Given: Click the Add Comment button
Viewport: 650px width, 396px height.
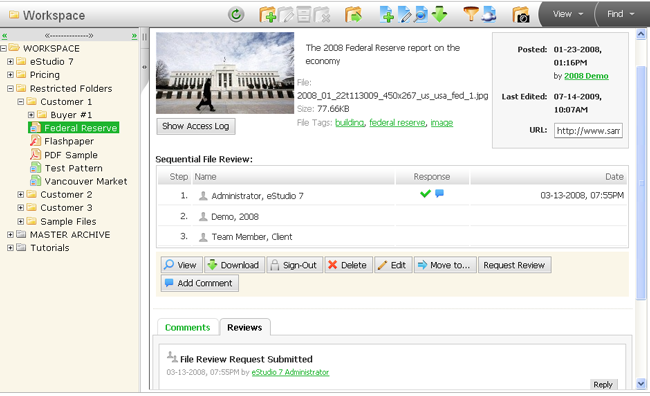Looking at the screenshot, I should tap(199, 283).
